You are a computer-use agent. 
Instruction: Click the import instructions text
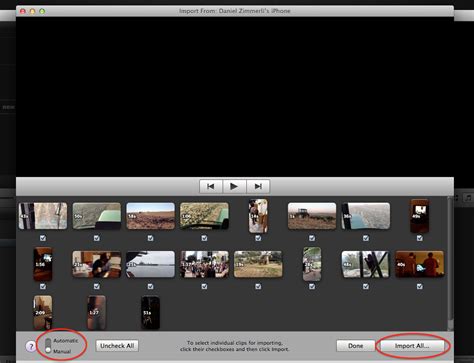click(235, 346)
